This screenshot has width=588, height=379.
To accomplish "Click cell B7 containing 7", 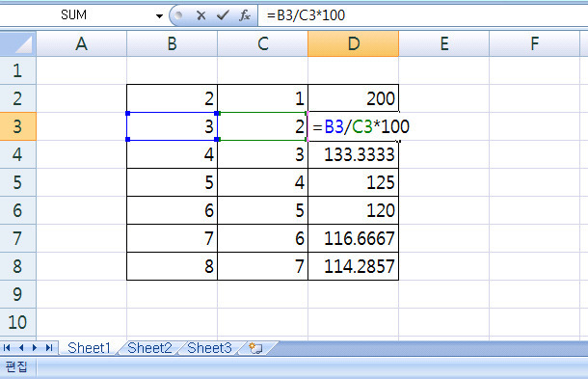I will [173, 238].
